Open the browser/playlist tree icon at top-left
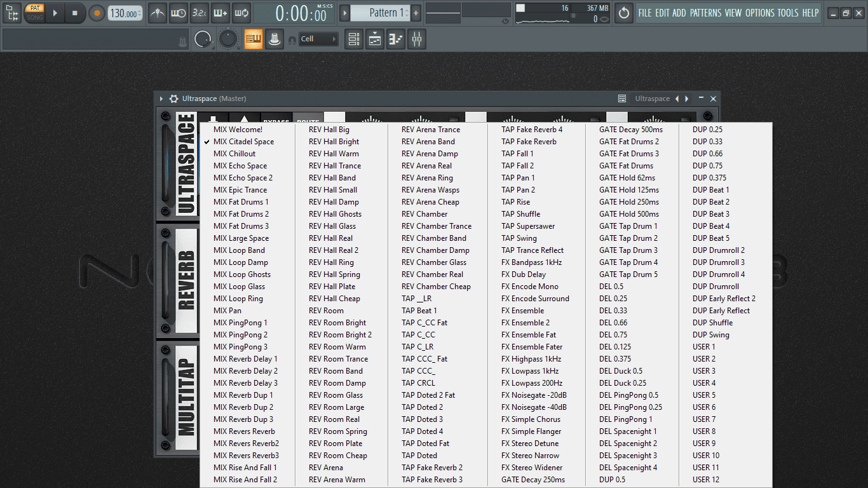 pyautogui.click(x=11, y=12)
